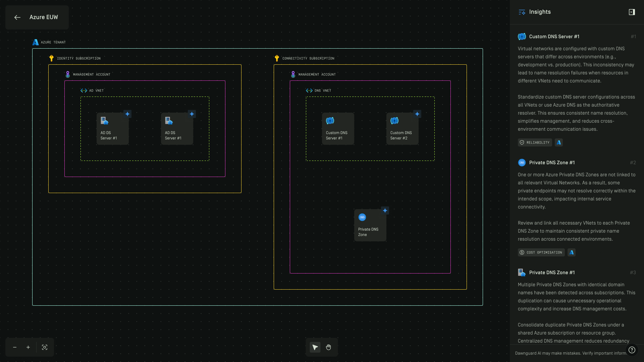The width and height of the screenshot is (644, 362).
Task: Zoom in using the plus button
Action: (28, 347)
